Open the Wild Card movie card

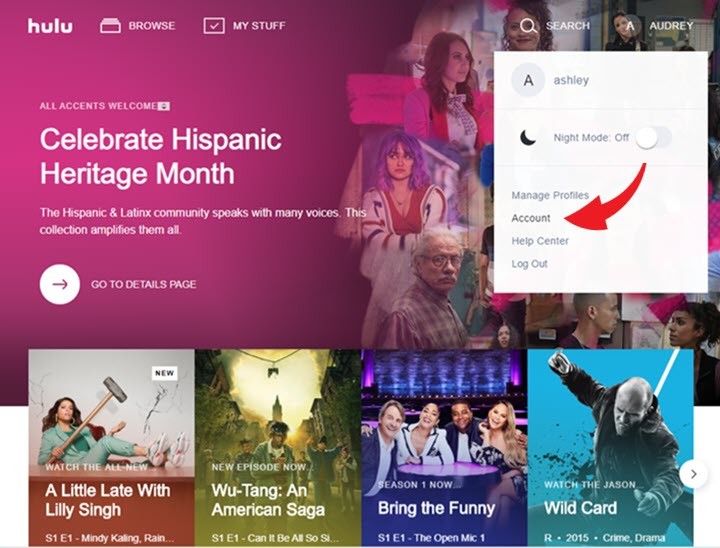tap(610, 447)
